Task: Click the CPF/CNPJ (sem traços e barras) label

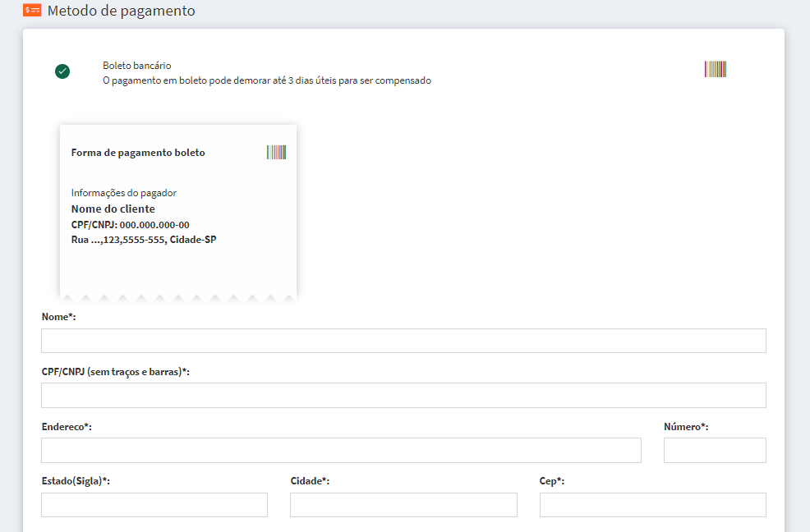Action: (116, 372)
